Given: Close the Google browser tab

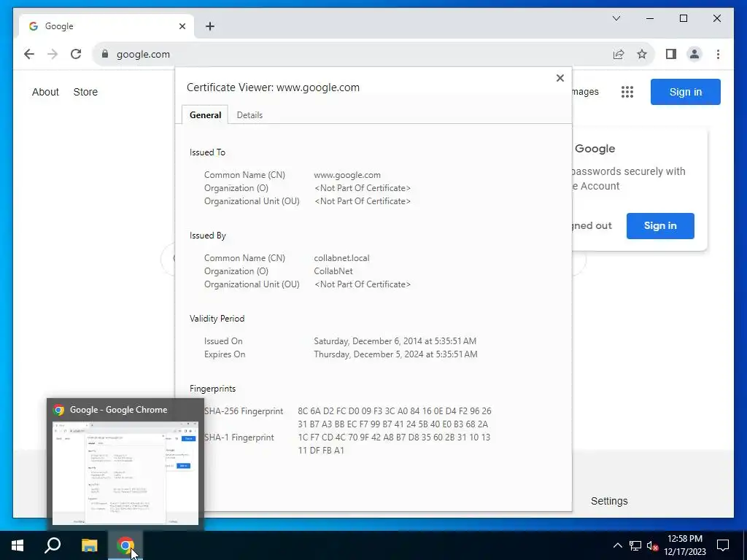Looking at the screenshot, I should (x=182, y=26).
